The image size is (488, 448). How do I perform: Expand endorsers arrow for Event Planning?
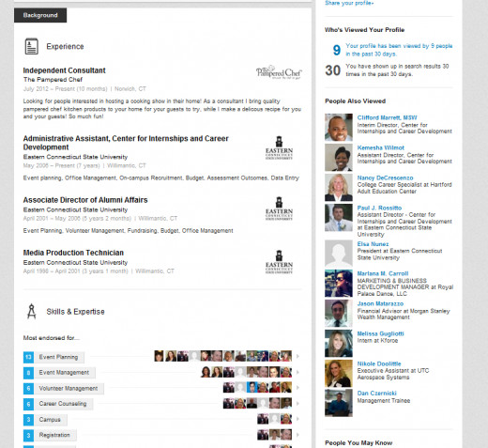coord(297,356)
